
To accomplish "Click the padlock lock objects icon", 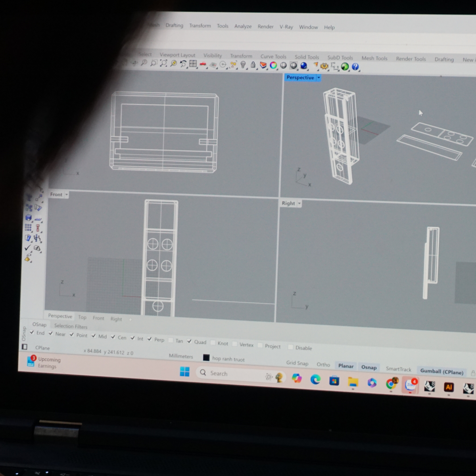I will pos(253,65).
